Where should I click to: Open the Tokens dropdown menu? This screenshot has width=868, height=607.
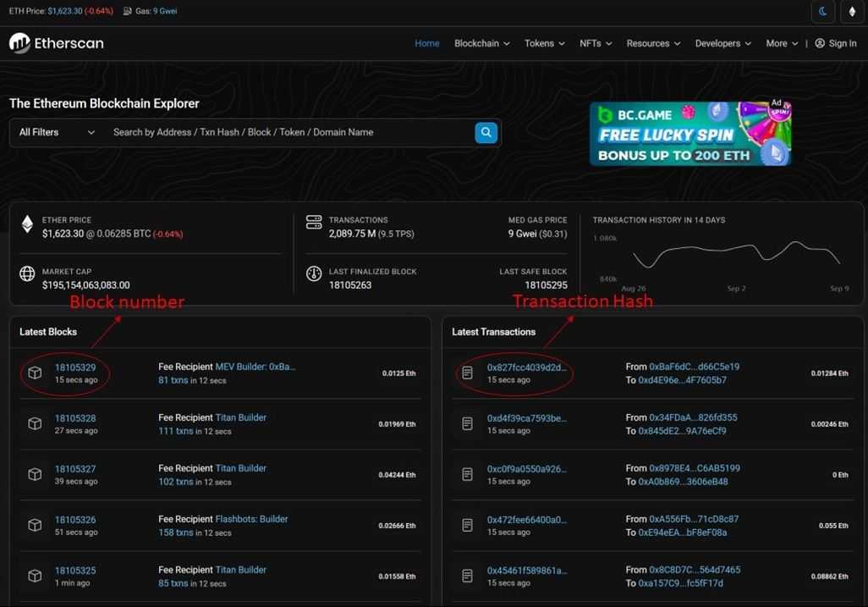tap(544, 43)
